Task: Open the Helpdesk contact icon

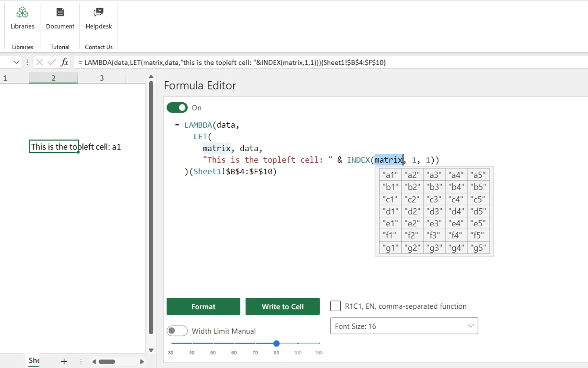Action: (98, 18)
